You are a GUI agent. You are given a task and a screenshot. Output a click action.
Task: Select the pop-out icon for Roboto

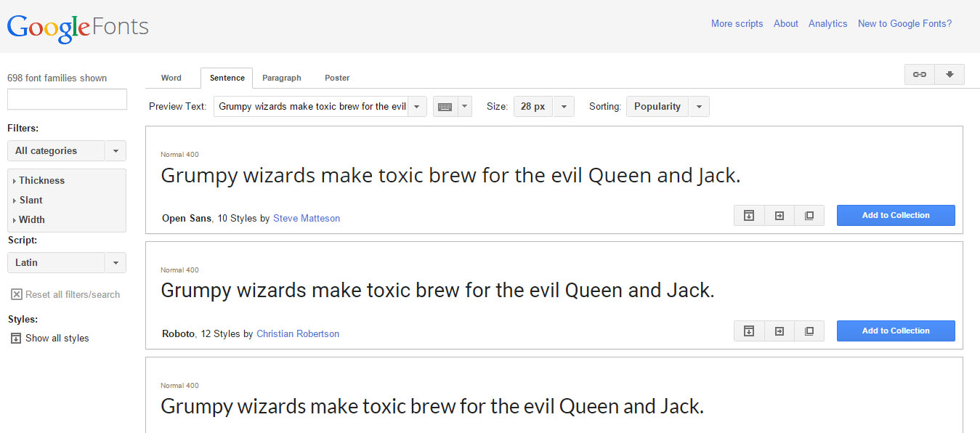pyautogui.click(x=779, y=331)
